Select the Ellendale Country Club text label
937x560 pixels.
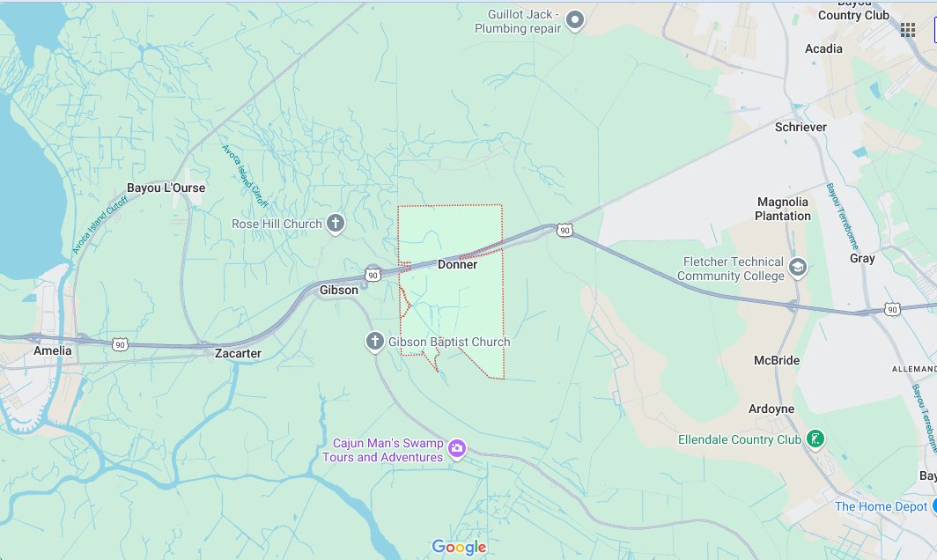pos(739,439)
